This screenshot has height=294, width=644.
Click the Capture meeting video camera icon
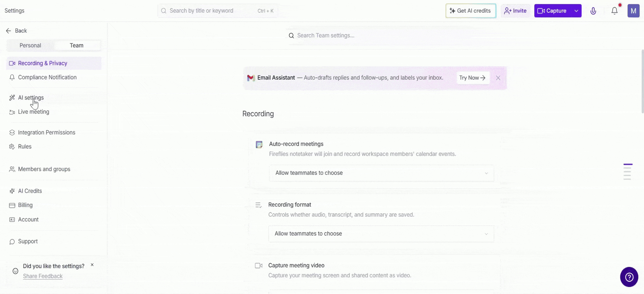click(x=259, y=266)
